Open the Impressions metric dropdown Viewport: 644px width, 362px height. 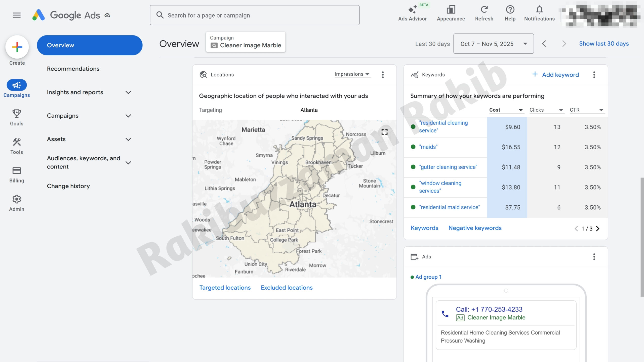click(x=352, y=74)
